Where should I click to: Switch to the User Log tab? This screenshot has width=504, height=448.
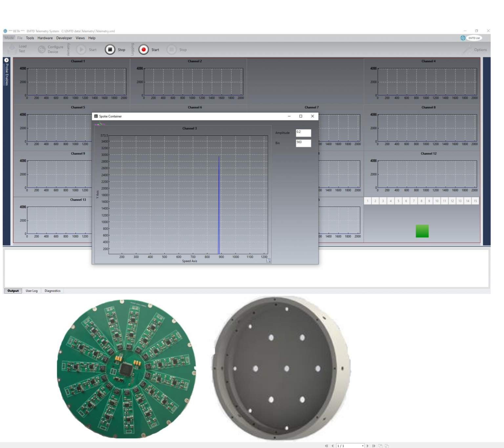pyautogui.click(x=31, y=291)
